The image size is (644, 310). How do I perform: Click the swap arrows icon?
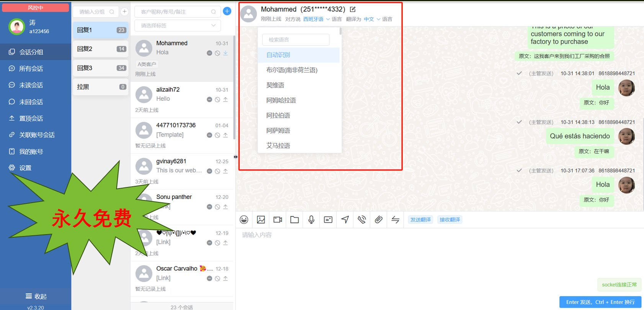(396, 220)
